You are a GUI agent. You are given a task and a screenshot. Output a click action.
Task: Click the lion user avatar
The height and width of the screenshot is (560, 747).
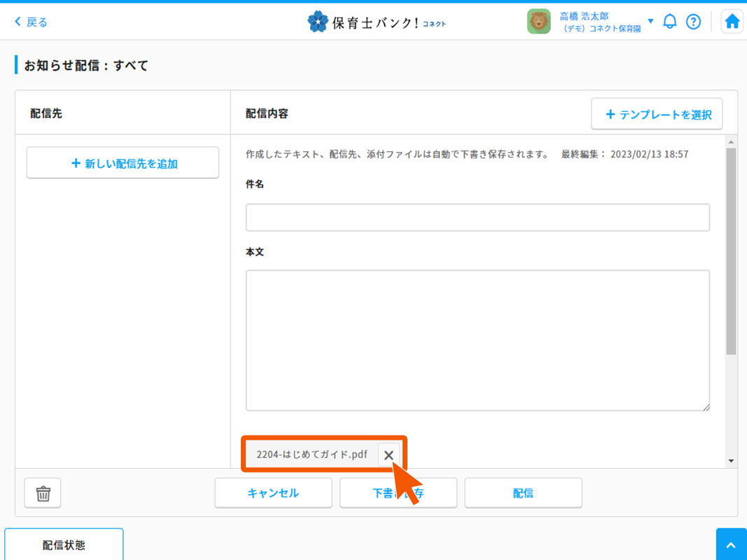point(538,22)
